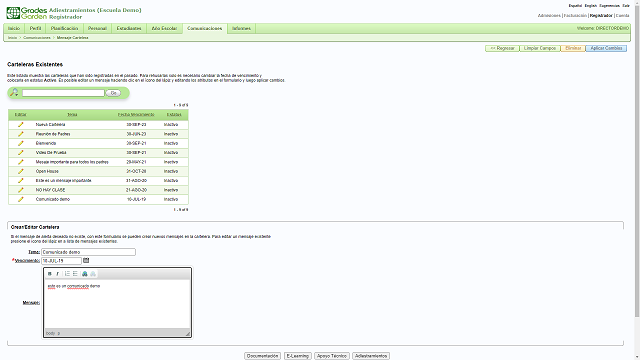This screenshot has width=640, height=360.
Task: Click the E-Learning button
Action: pyautogui.click(x=298, y=356)
